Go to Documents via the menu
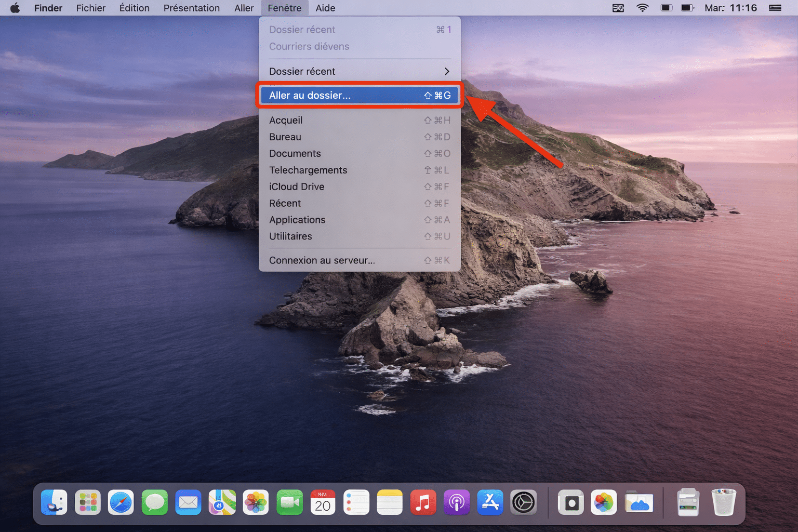The height and width of the screenshot is (532, 798). (x=360, y=153)
